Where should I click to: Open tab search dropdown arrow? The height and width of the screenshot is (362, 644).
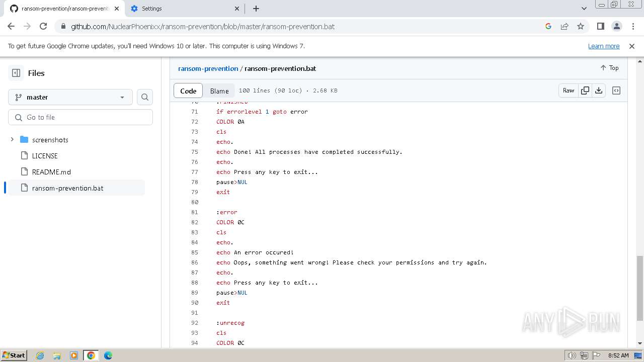(x=584, y=9)
